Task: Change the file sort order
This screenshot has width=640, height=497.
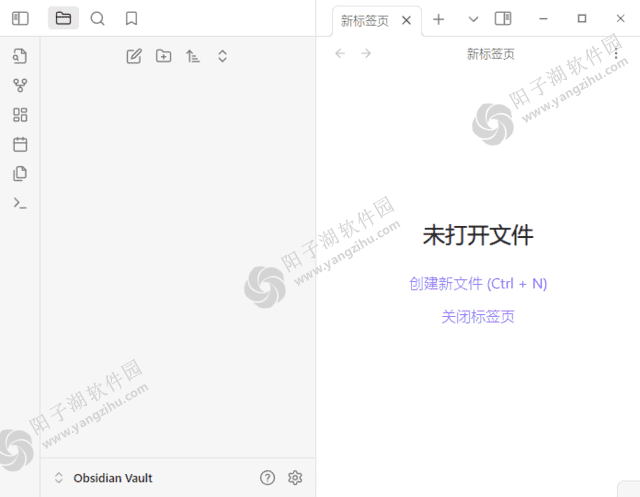Action: [193, 56]
